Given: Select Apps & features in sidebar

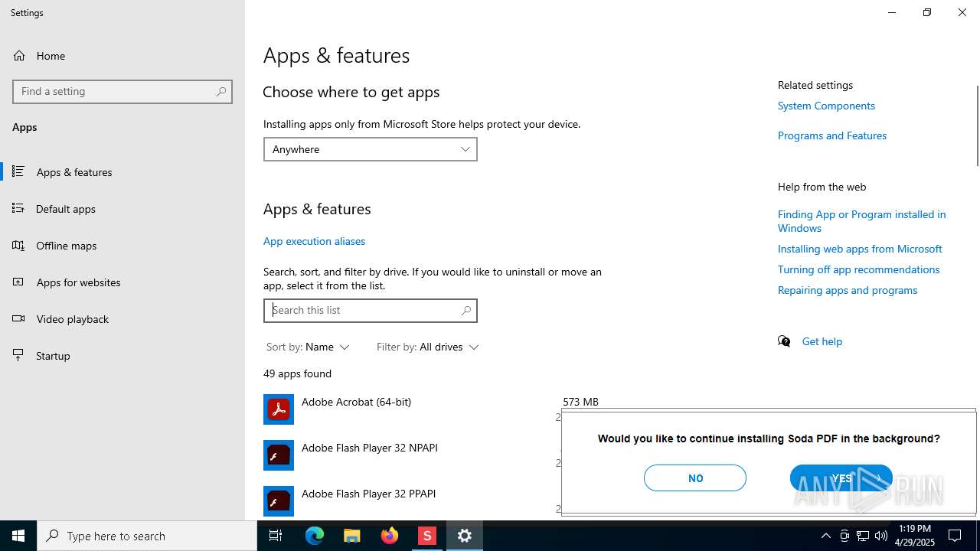Looking at the screenshot, I should (x=122, y=172).
